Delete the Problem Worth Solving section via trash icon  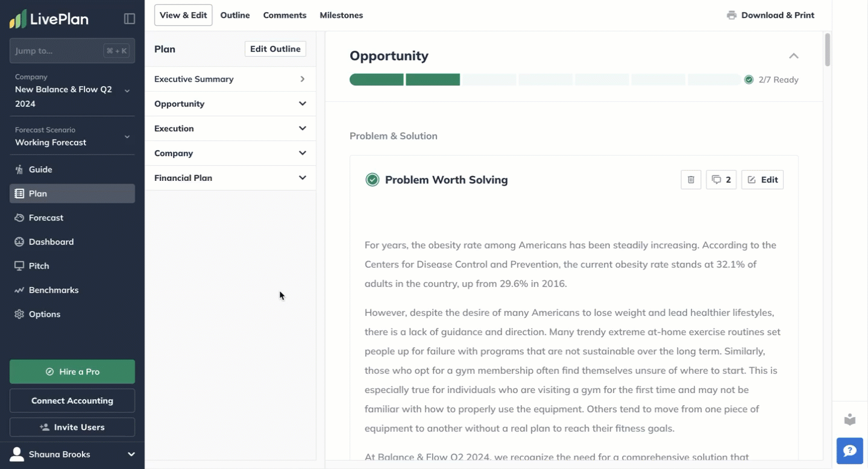(691, 180)
